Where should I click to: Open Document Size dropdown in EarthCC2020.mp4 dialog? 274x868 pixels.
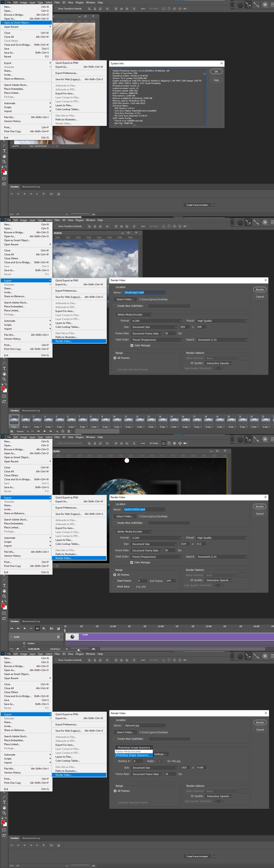(x=154, y=544)
